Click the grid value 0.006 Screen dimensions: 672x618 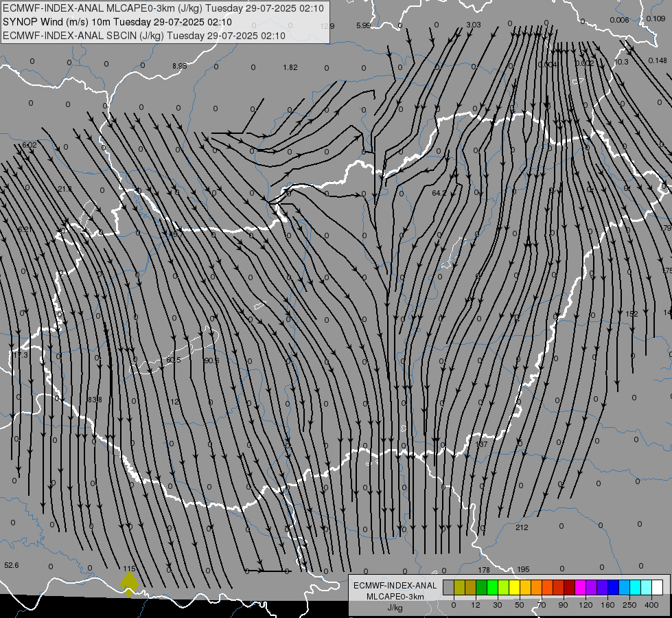click(x=619, y=20)
